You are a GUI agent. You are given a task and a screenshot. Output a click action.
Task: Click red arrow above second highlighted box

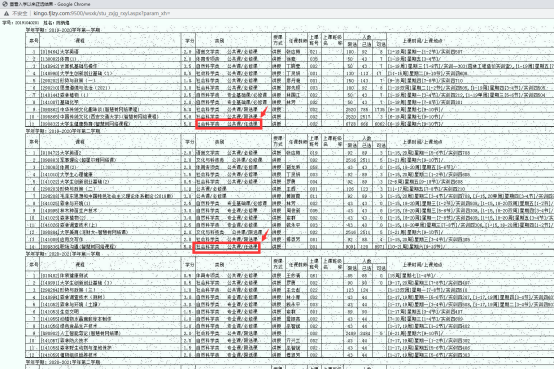point(265,234)
